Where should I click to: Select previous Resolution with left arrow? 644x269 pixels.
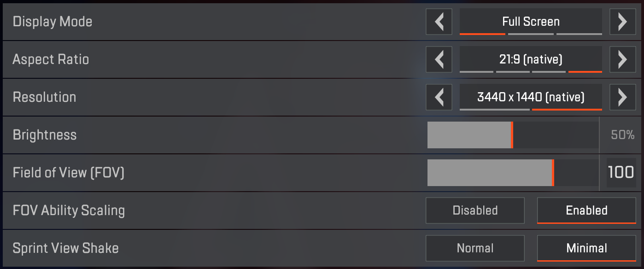click(x=439, y=97)
